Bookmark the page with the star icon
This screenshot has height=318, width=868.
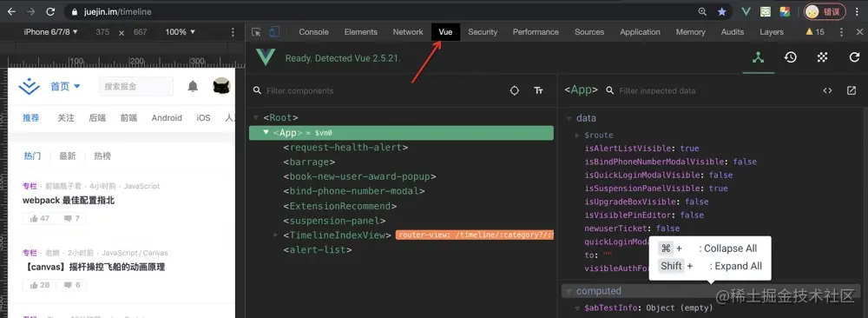click(x=722, y=11)
